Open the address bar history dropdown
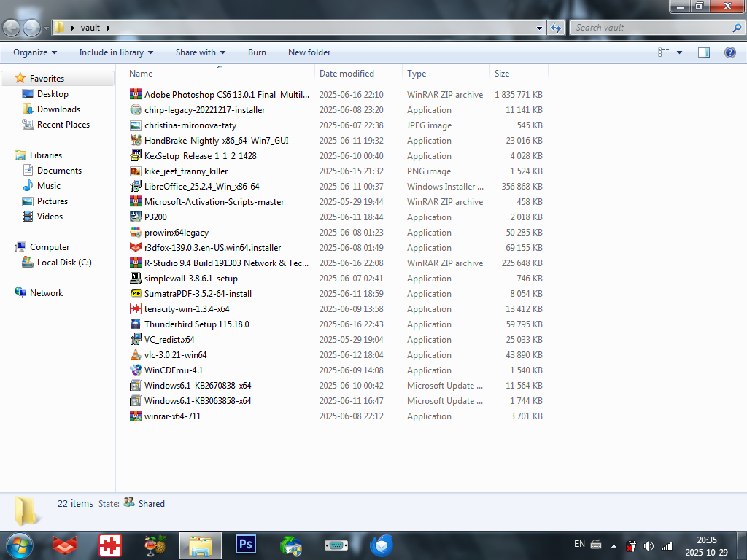The width and height of the screenshot is (747, 560). pyautogui.click(x=539, y=28)
